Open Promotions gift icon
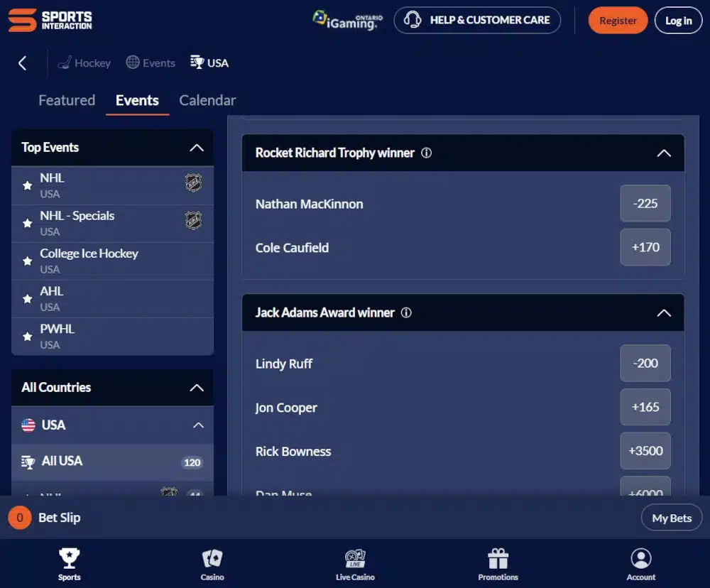Image resolution: width=710 pixels, height=588 pixels. click(498, 559)
